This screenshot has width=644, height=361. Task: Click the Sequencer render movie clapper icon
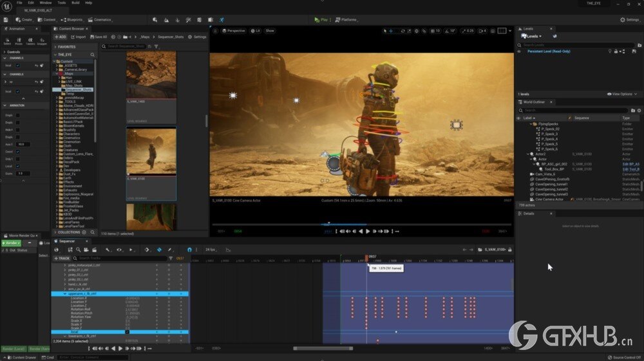coord(94,250)
